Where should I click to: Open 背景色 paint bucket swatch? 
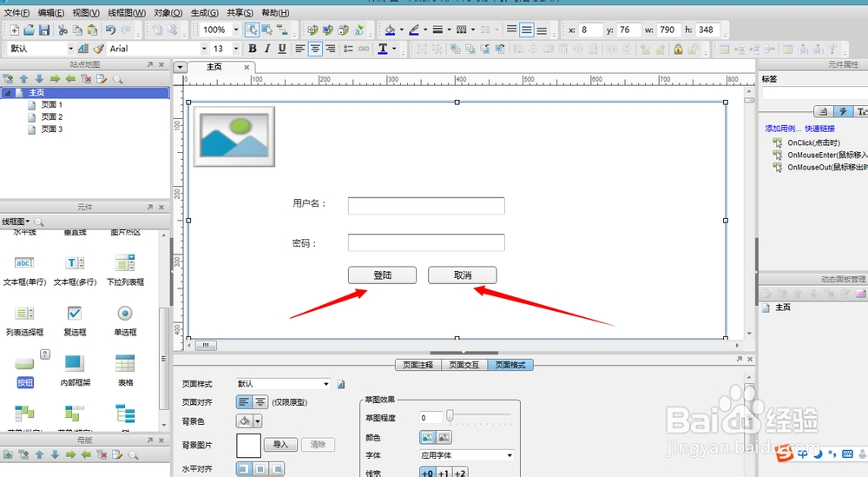[244, 421]
